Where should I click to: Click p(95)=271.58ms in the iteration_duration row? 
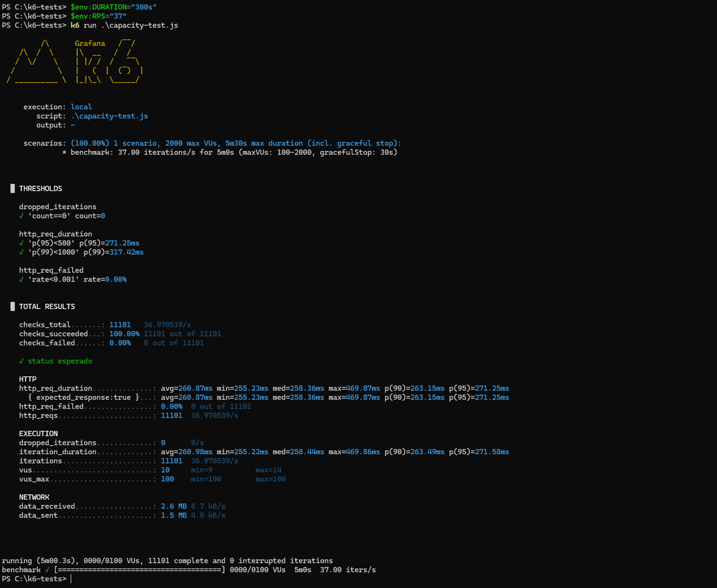479,452
